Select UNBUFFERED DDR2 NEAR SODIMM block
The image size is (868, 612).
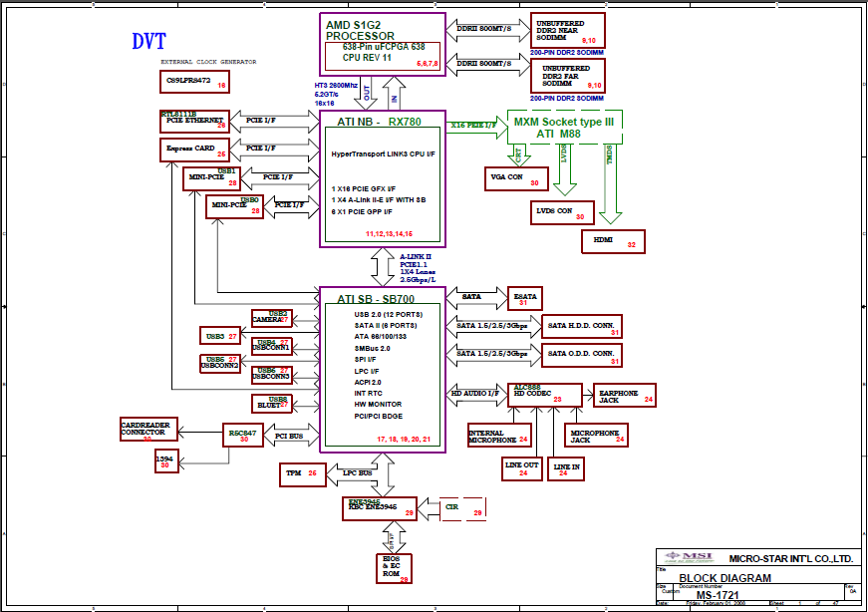tap(567, 31)
